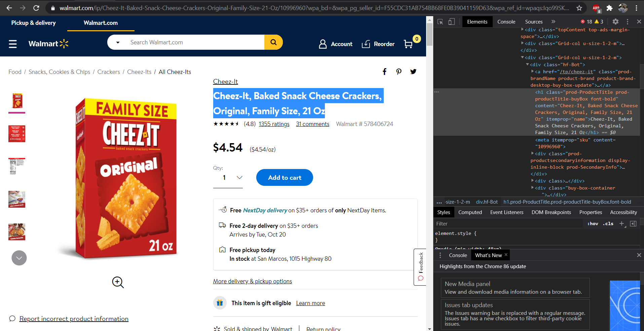Open the shopping cart icon
This screenshot has height=331, width=644.
click(x=408, y=44)
